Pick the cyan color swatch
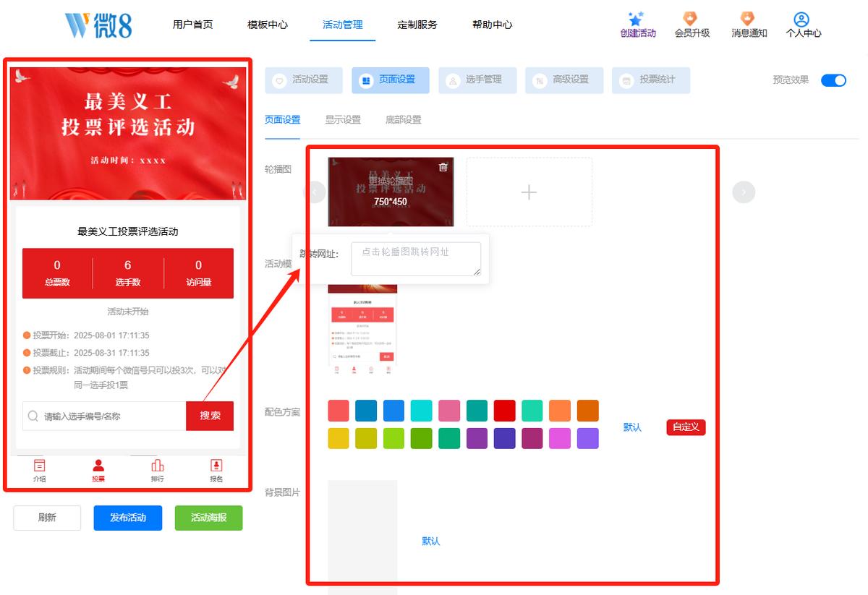Image resolution: width=868 pixels, height=595 pixels. tap(421, 411)
